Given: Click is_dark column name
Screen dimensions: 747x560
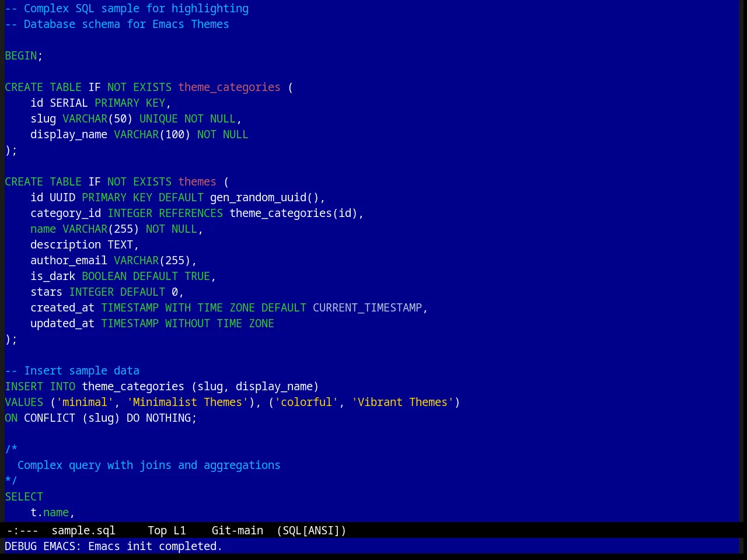Looking at the screenshot, I should tap(53, 276).
